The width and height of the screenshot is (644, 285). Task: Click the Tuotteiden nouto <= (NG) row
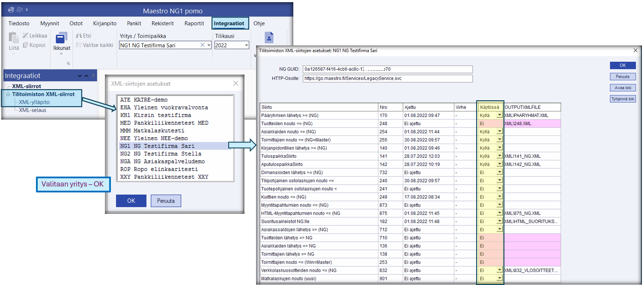[410, 123]
